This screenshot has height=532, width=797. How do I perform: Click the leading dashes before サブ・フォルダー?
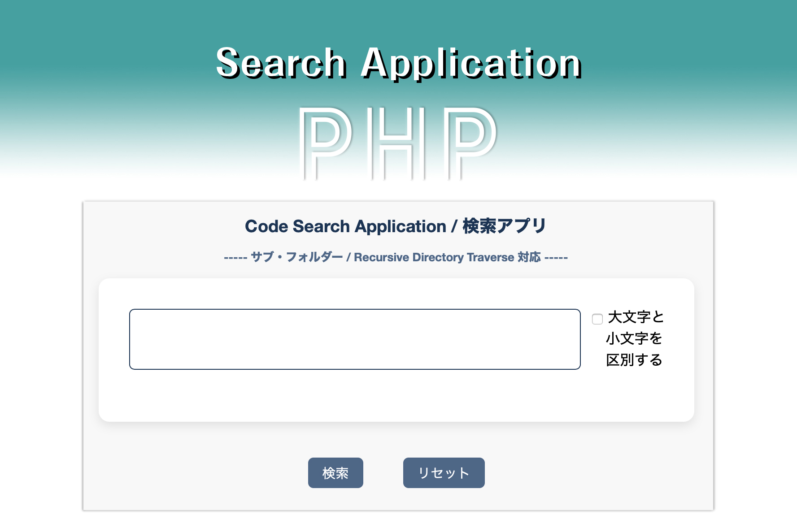click(x=235, y=258)
